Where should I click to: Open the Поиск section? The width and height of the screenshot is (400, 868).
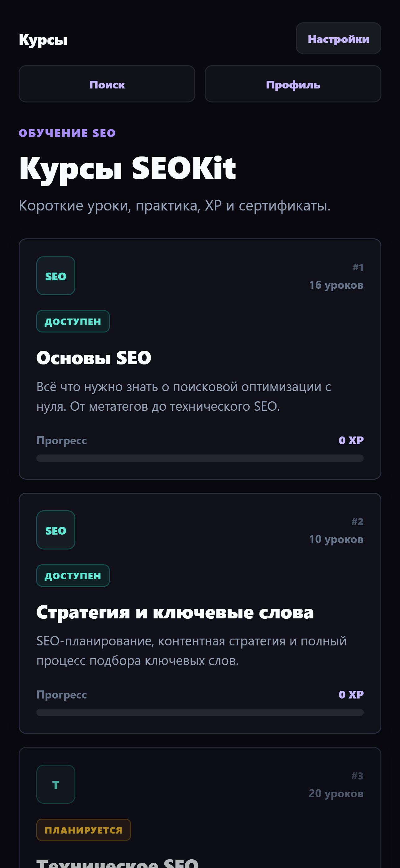coord(107,84)
